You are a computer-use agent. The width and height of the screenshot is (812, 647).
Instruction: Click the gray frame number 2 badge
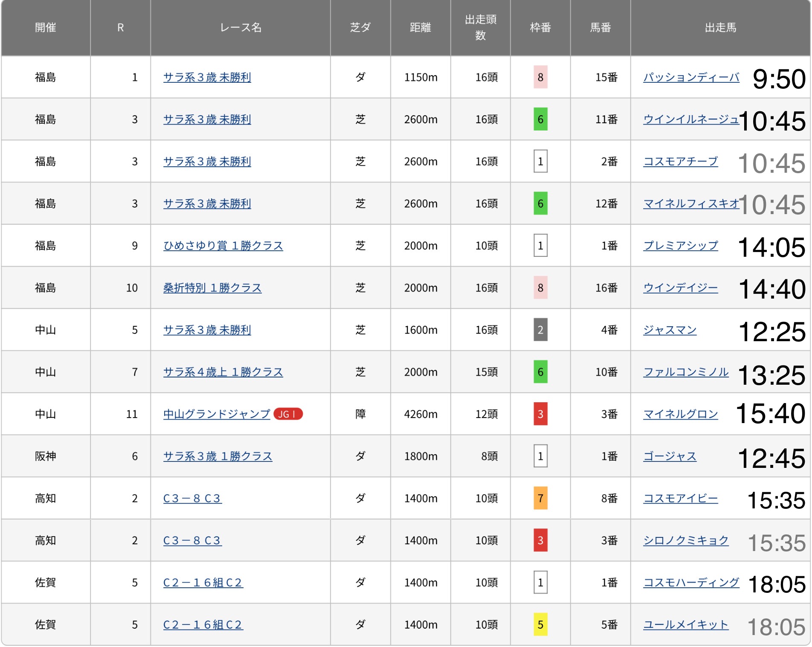[540, 330]
